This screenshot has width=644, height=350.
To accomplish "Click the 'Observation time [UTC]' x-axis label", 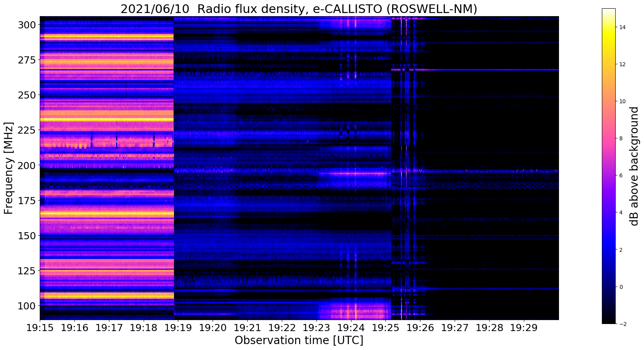I will coord(299,340).
